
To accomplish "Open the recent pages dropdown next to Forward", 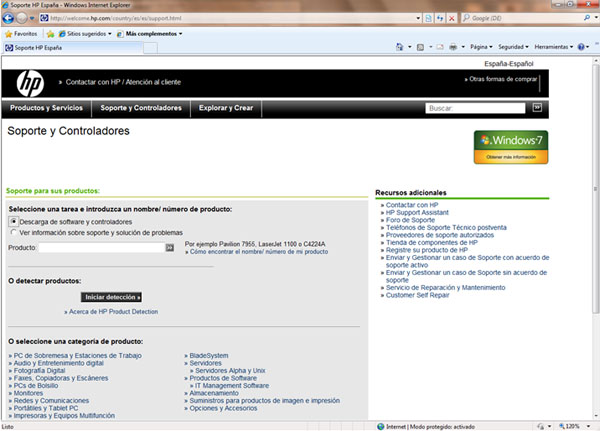I will pos(32,18).
